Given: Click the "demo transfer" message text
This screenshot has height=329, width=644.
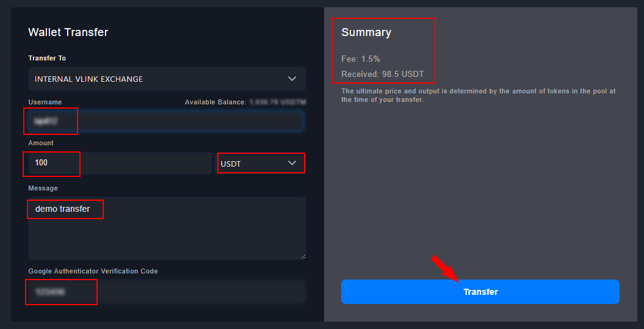Looking at the screenshot, I should tap(62, 209).
